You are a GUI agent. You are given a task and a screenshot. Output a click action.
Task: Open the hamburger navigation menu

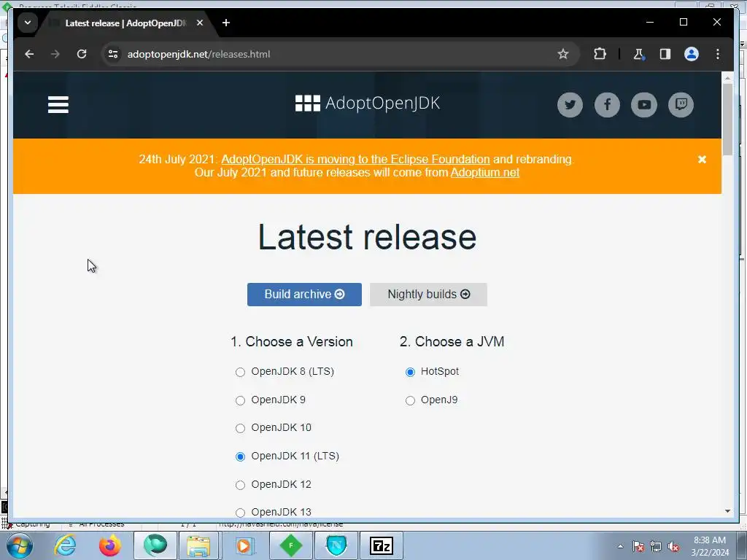[x=58, y=104]
